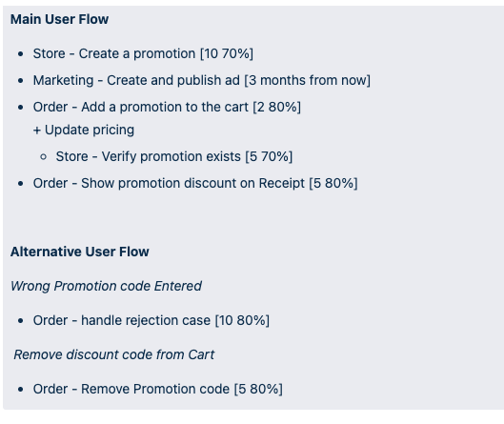504x424 pixels.
Task: Click the '[5 80%]' estimate after Receipt
Action: (333, 183)
